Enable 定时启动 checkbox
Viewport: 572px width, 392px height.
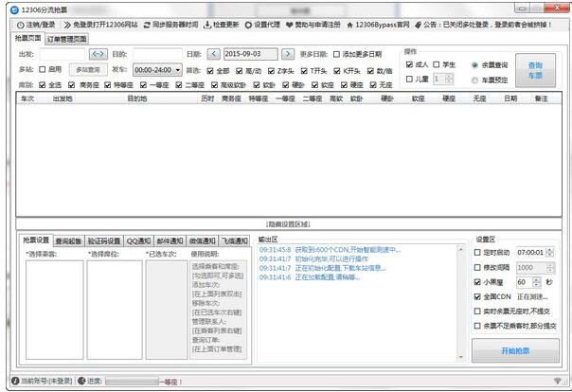point(477,253)
